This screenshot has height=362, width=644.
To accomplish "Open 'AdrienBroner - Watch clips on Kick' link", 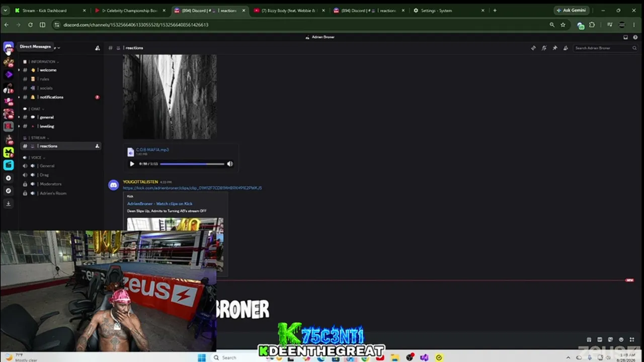I will click(x=159, y=204).
